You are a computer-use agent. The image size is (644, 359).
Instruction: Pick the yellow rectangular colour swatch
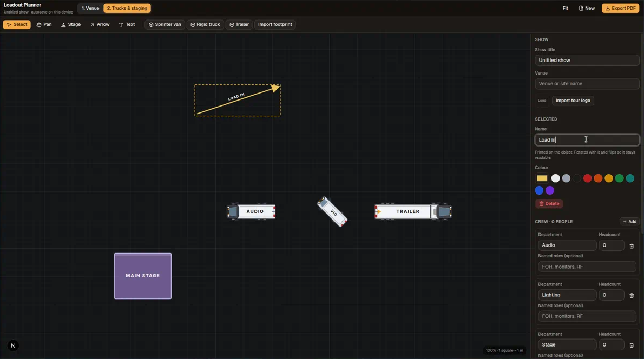pyautogui.click(x=542, y=178)
